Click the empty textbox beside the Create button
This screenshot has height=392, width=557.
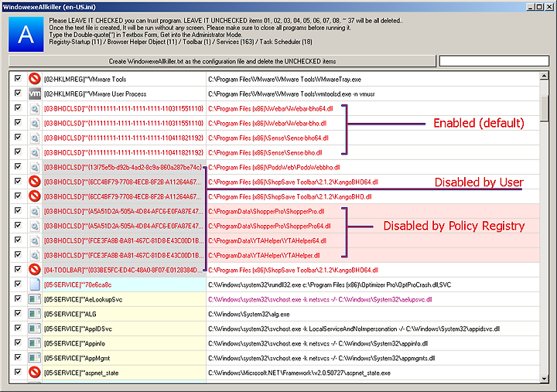tap(494, 61)
